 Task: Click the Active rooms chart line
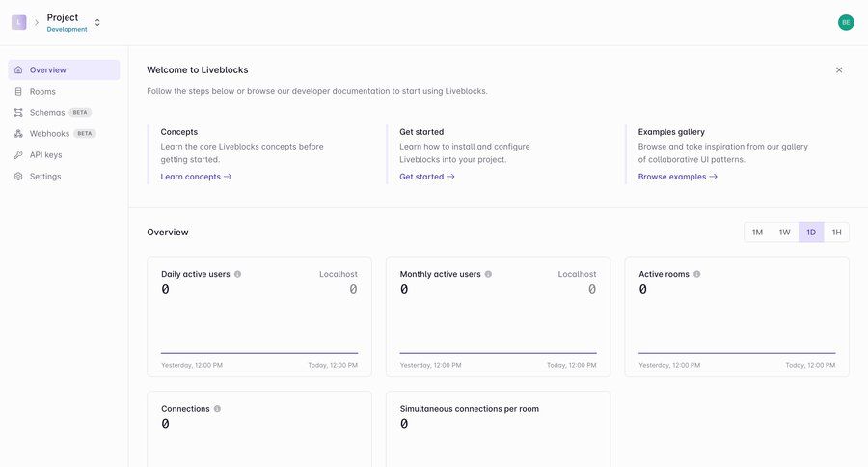click(737, 353)
